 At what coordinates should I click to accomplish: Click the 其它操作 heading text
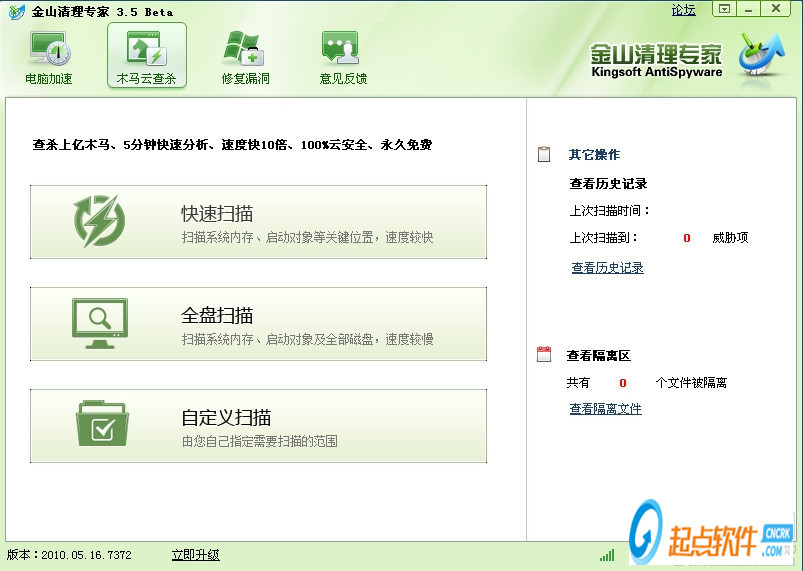pos(594,154)
